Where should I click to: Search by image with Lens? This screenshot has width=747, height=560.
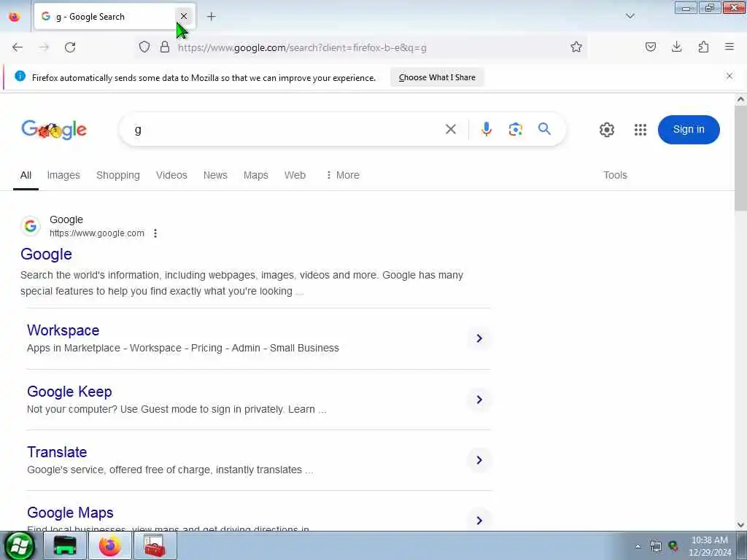click(x=515, y=129)
